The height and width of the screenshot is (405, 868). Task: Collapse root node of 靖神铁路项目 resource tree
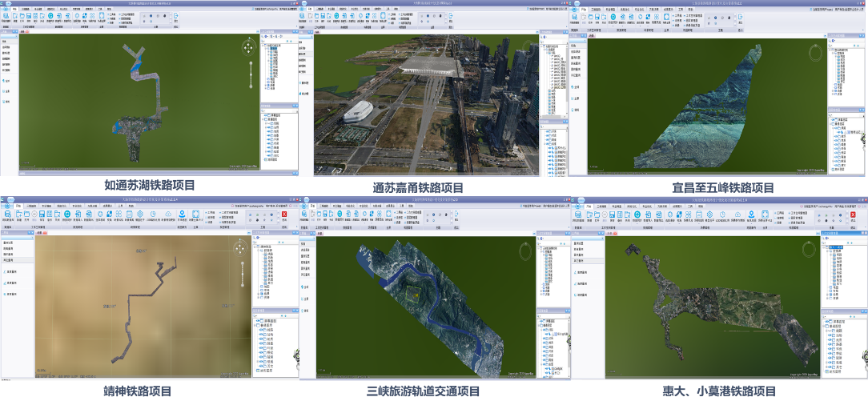255,247
